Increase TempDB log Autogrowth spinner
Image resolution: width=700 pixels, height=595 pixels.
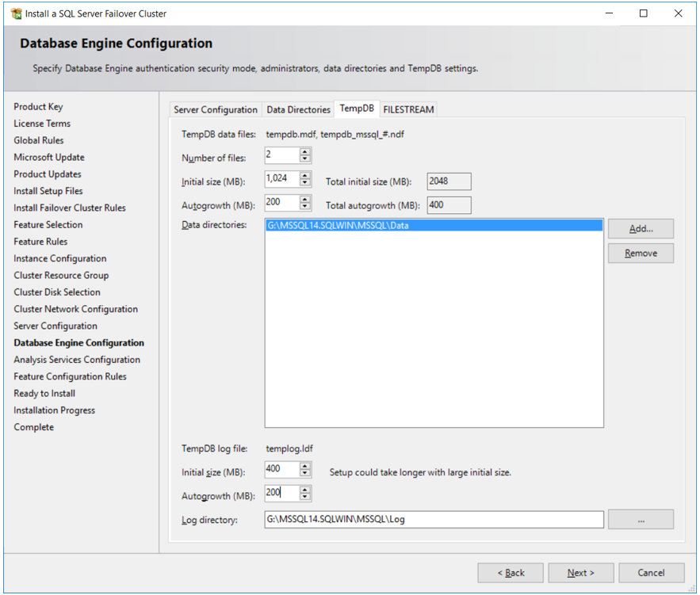click(x=305, y=490)
